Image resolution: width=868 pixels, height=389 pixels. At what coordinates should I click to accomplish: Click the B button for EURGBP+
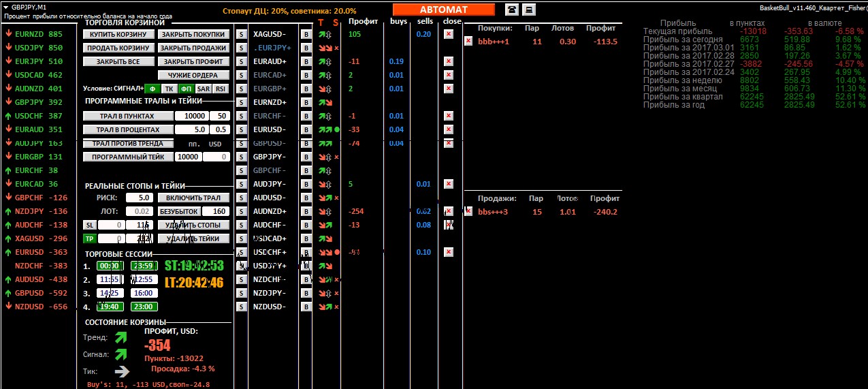click(306, 89)
